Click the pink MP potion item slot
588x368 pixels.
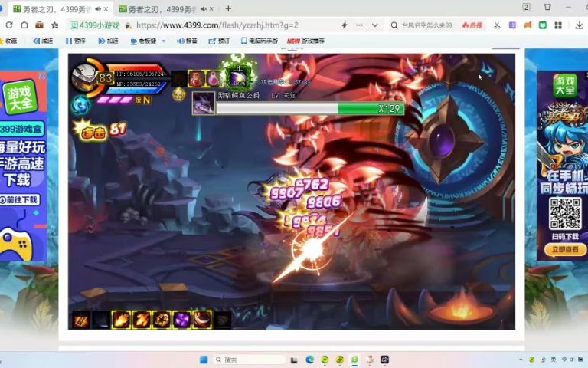(213, 78)
